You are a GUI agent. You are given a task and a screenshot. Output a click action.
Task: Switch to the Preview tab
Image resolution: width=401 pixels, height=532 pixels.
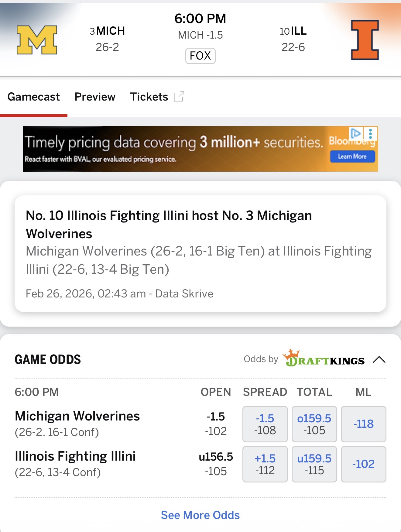95,97
